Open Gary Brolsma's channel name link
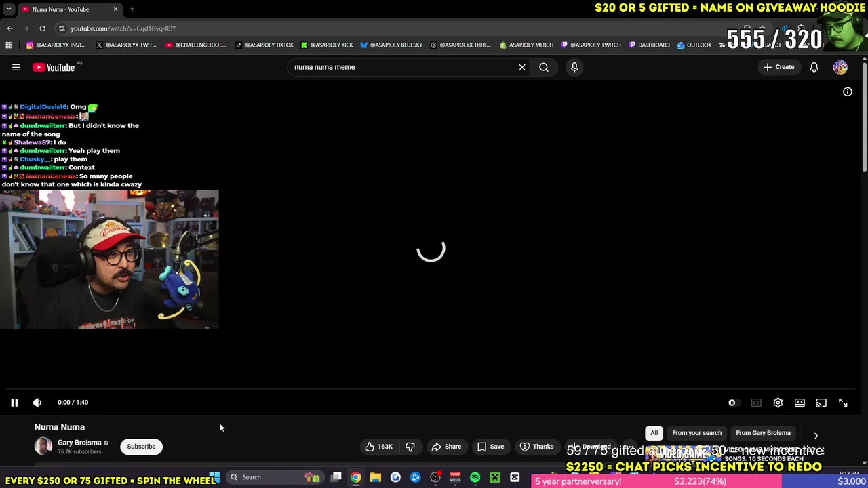This screenshot has height=488, width=868. (79, 443)
